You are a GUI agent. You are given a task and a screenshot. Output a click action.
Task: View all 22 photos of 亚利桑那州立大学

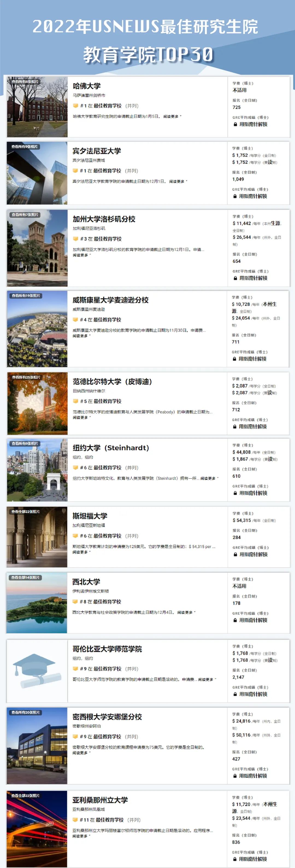25,796
